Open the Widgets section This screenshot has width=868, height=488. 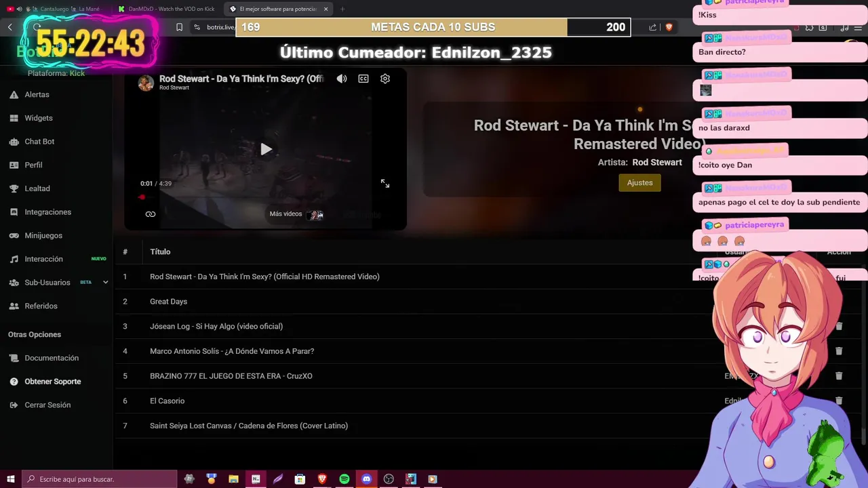(x=39, y=118)
